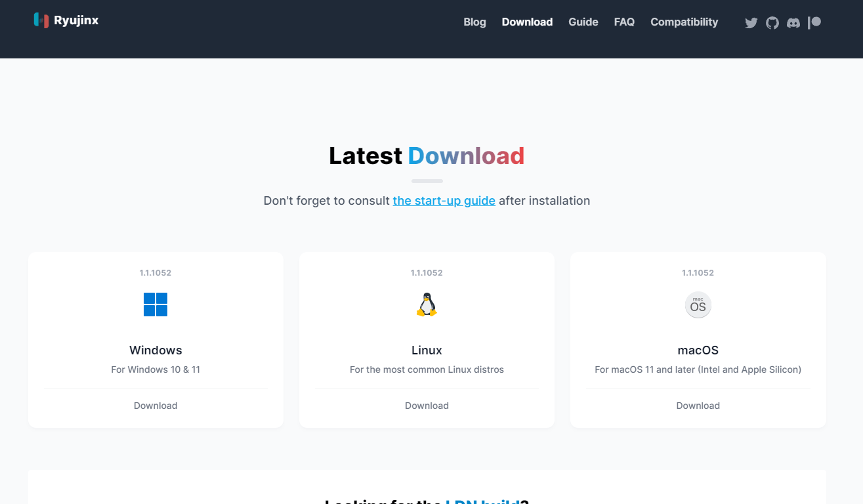Click the Ryujinx brand name

click(x=76, y=20)
